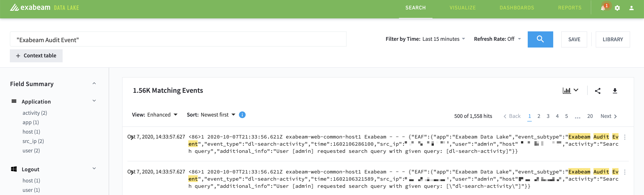Viewport: 644px width, 195px height.
Task: Click the blue sort info icon
Action: click(x=242, y=115)
